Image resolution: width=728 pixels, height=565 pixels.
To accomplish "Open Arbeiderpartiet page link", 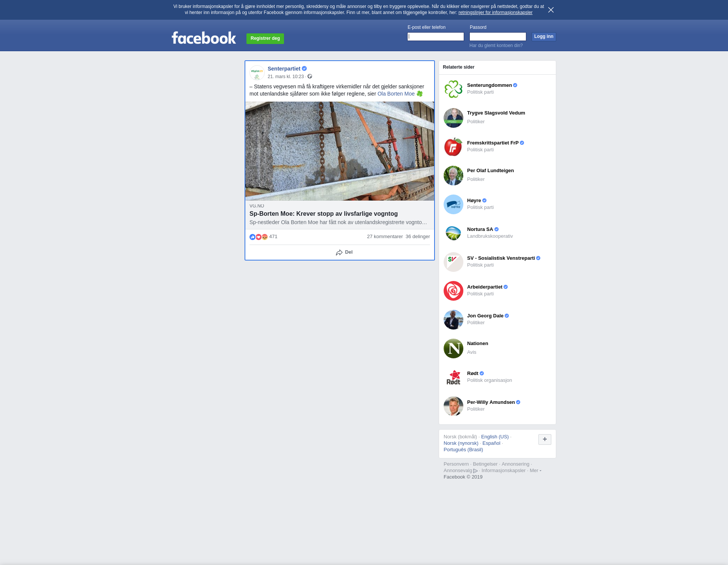I will (485, 287).
